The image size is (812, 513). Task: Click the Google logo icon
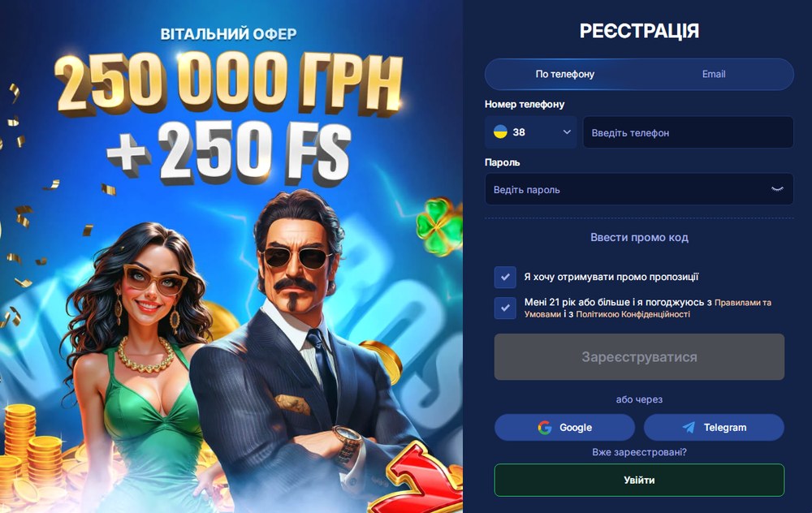coord(545,428)
